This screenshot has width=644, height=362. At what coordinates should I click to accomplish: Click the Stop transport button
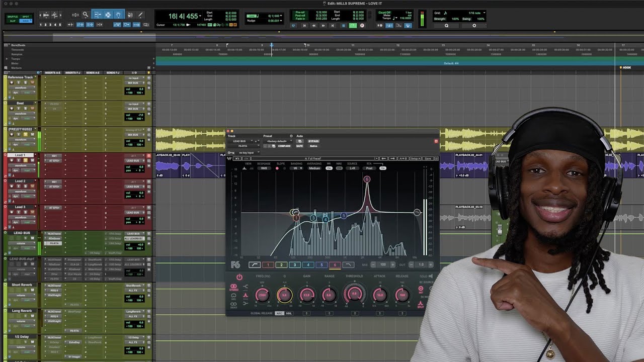pyautogui.click(x=344, y=26)
